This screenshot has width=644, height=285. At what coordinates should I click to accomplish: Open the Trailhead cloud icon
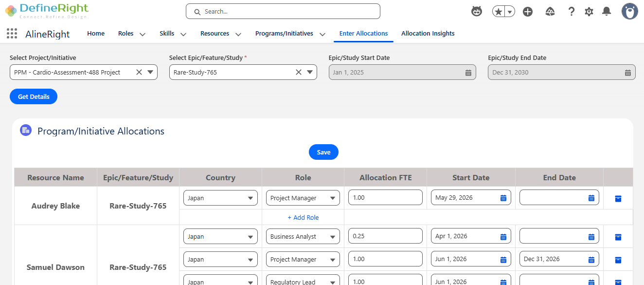coord(550,12)
